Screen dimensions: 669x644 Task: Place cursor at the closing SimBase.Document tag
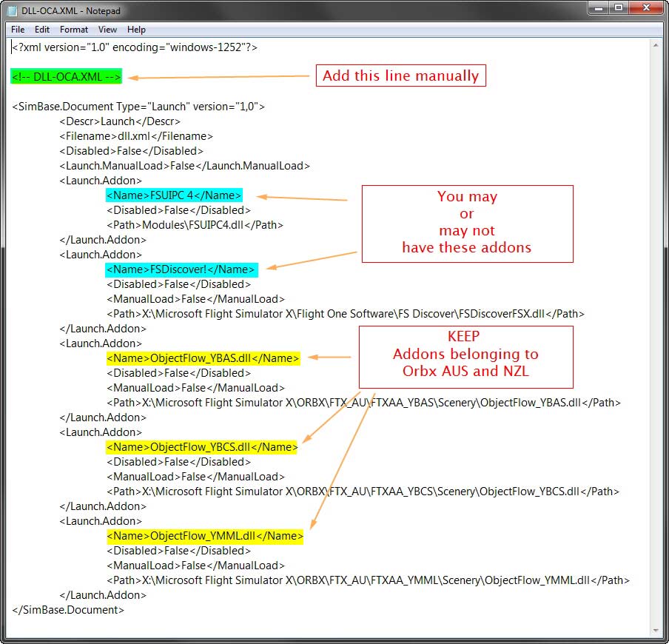click(68, 610)
